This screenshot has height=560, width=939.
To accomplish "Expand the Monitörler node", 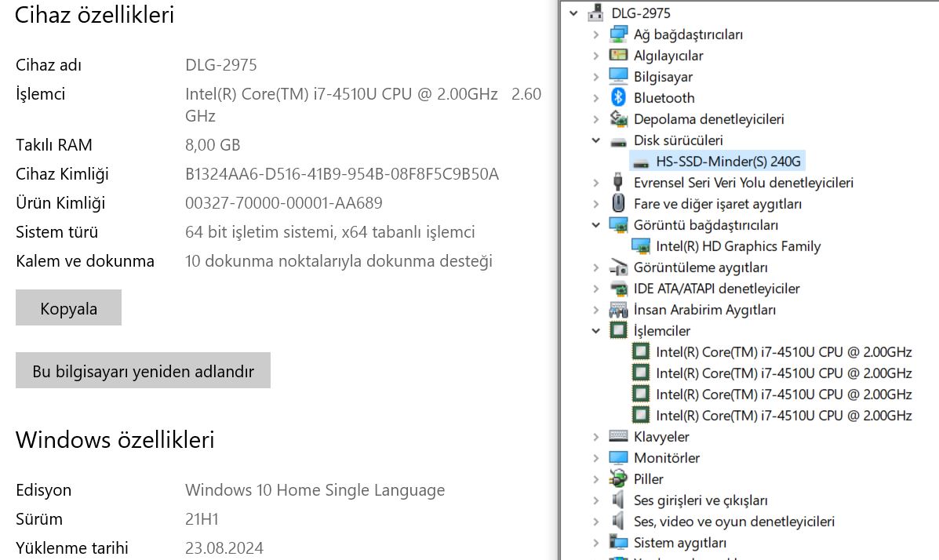I will [x=596, y=458].
